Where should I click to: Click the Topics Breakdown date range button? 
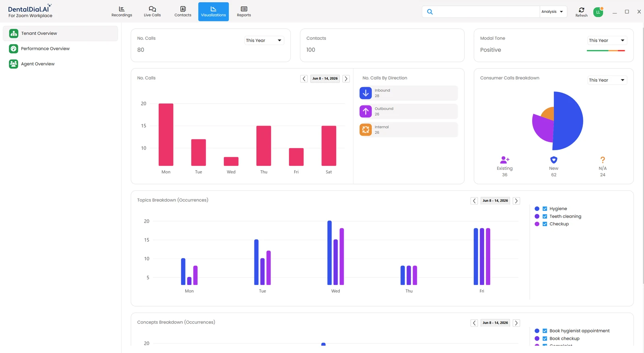tap(495, 200)
